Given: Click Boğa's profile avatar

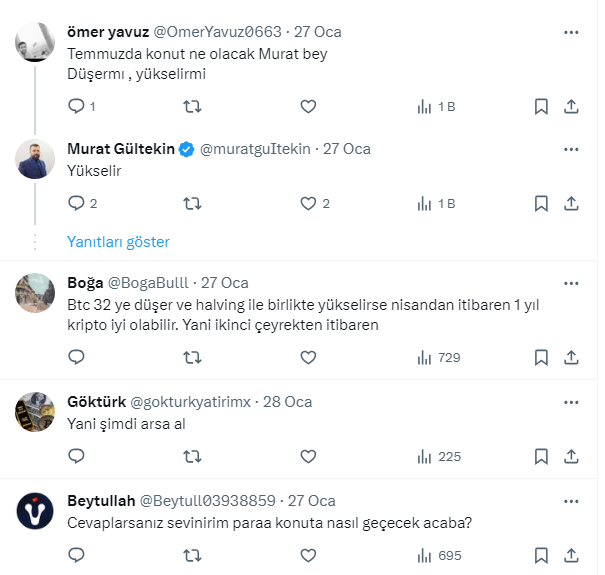Looking at the screenshot, I should point(37,292).
